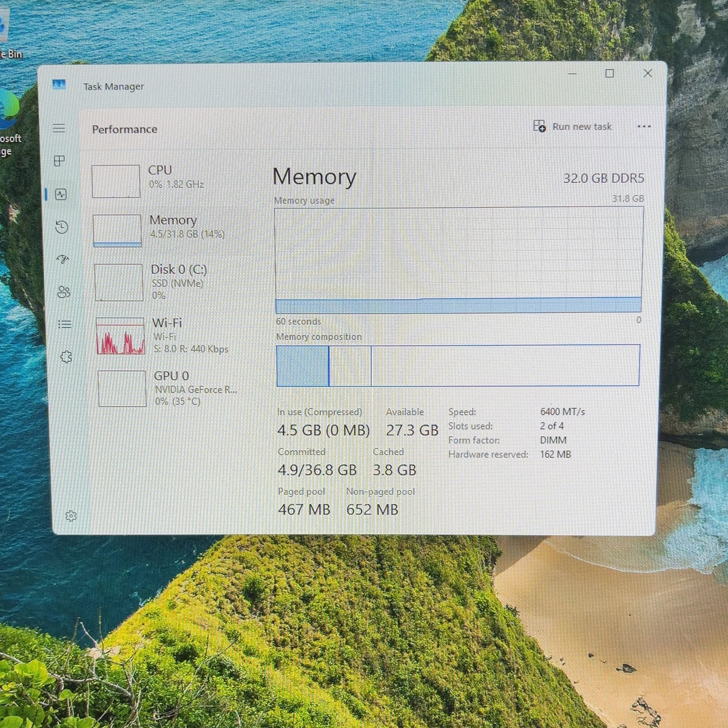Open the Startup apps page icon

coord(62,260)
